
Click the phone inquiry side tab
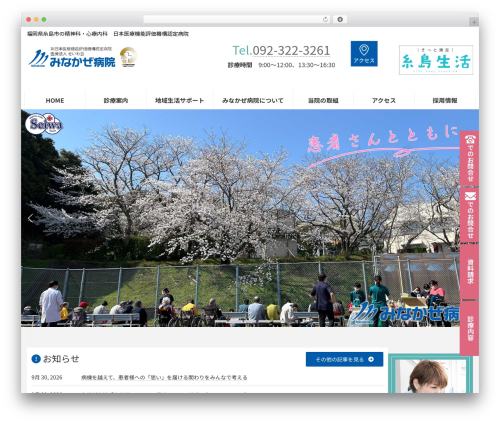(x=469, y=158)
